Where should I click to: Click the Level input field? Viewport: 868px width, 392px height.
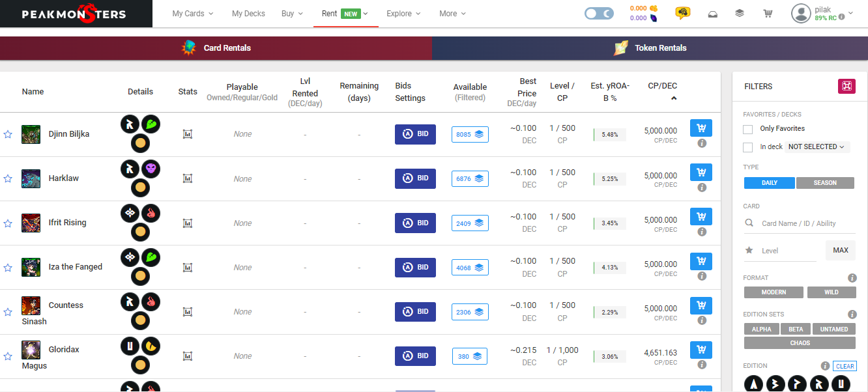[x=780, y=251]
